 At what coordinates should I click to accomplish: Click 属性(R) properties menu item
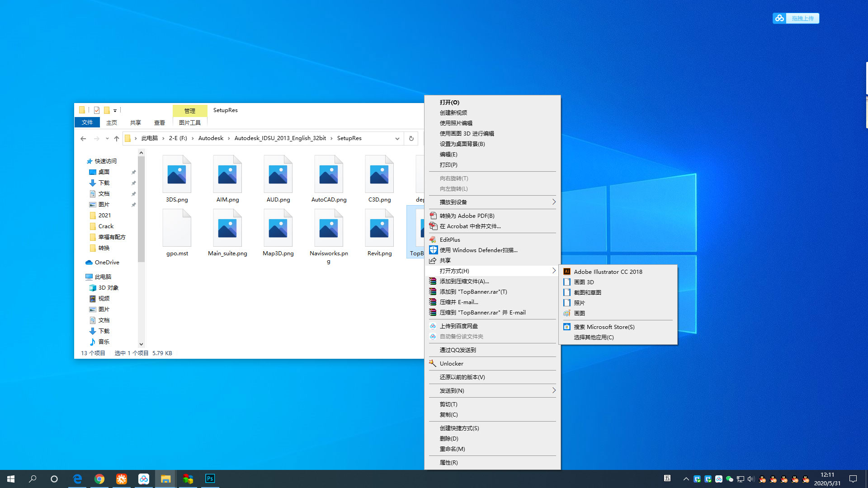pos(448,462)
